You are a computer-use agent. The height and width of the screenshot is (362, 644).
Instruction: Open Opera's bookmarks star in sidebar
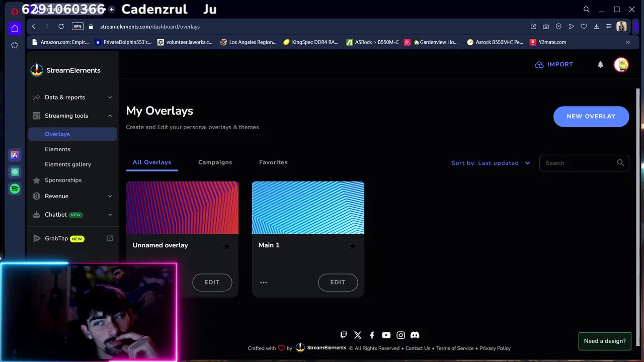(15, 45)
